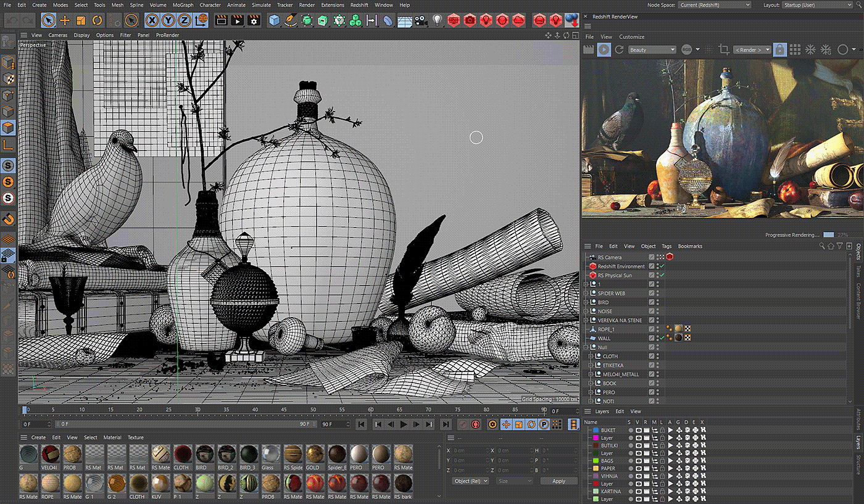This screenshot has height=504, width=864.
Task: Expand the BIRD object in tree
Action: (586, 302)
